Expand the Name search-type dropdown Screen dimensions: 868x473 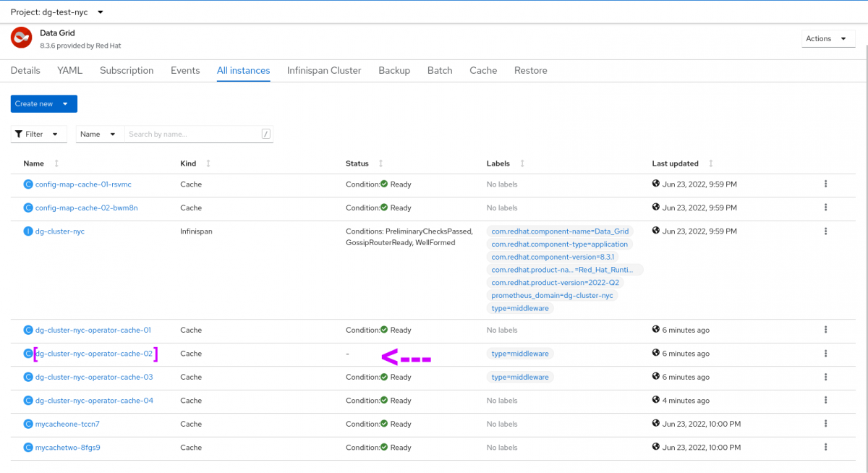98,134
